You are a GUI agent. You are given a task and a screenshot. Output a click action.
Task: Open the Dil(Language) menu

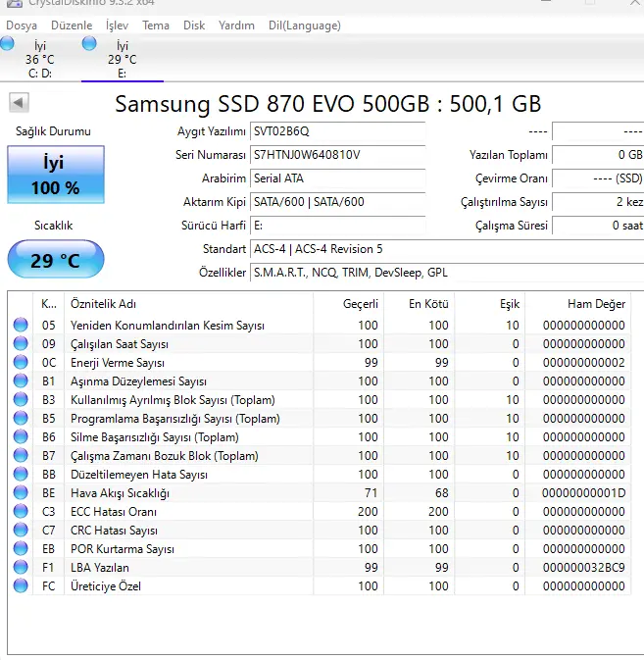pos(305,25)
